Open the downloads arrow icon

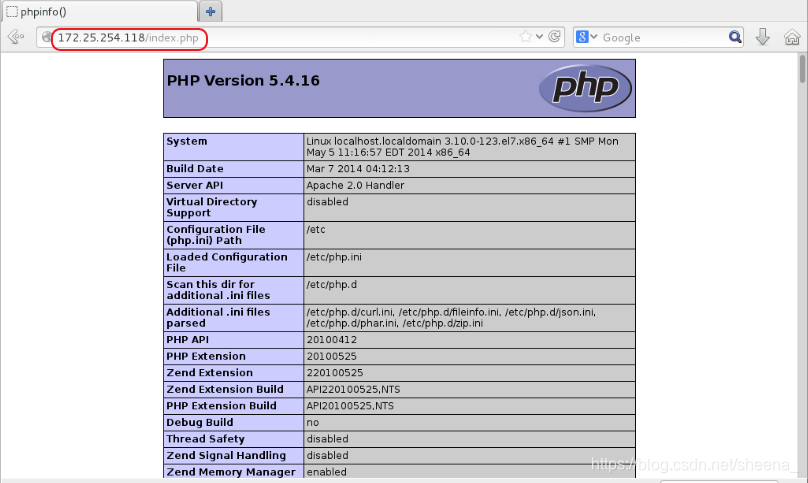[763, 37]
